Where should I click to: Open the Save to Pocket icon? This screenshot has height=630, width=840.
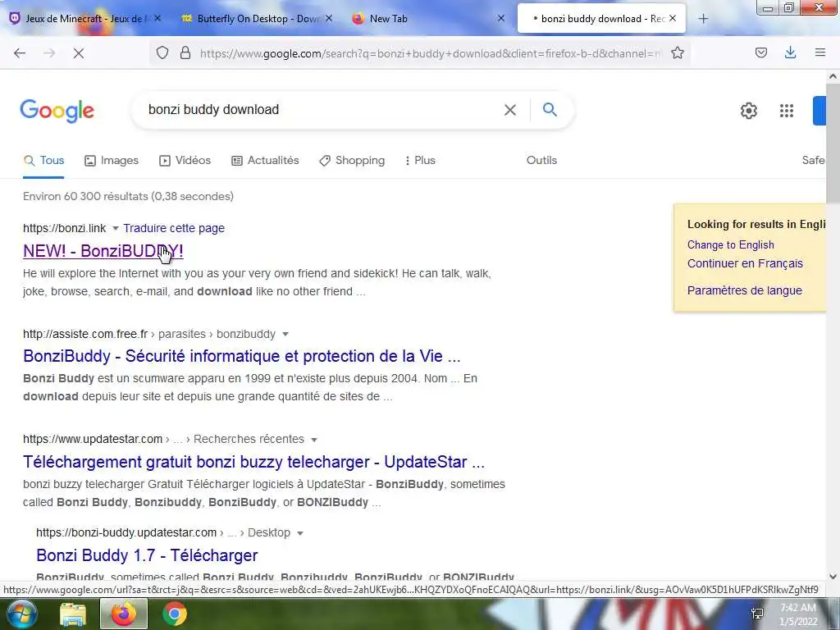[x=761, y=52]
